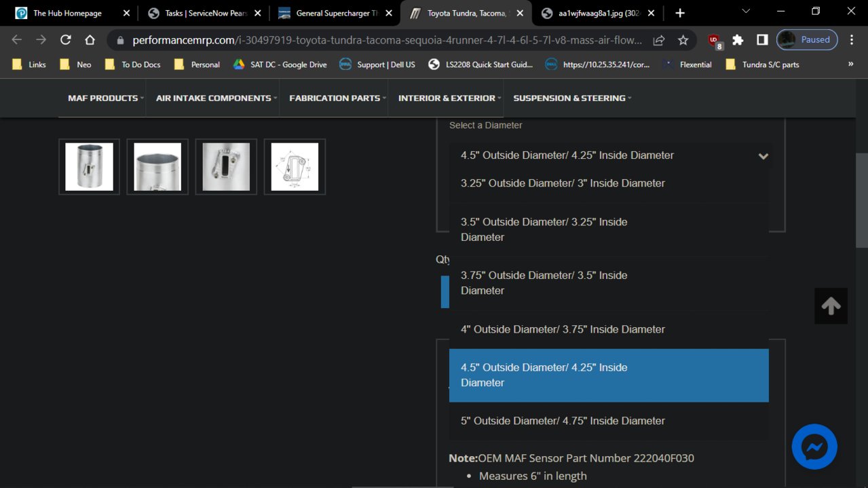868x488 pixels.
Task: Open the Flexential bookmark
Action: tap(687, 64)
